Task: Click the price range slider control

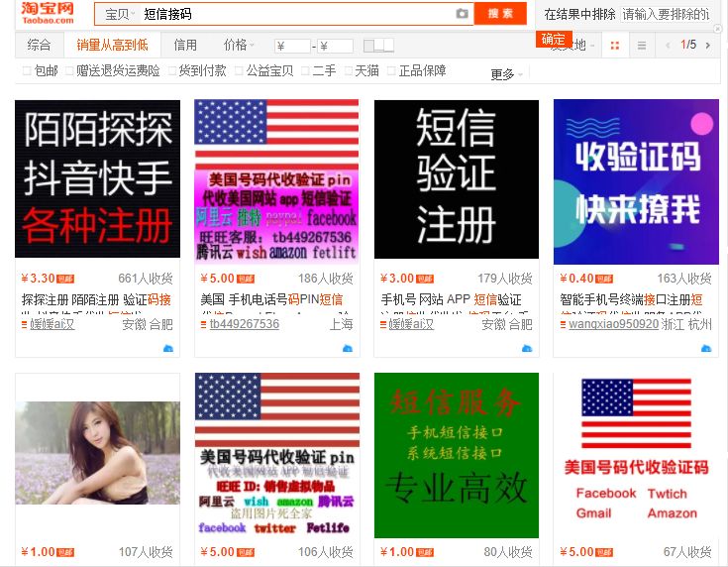Action: point(378,46)
